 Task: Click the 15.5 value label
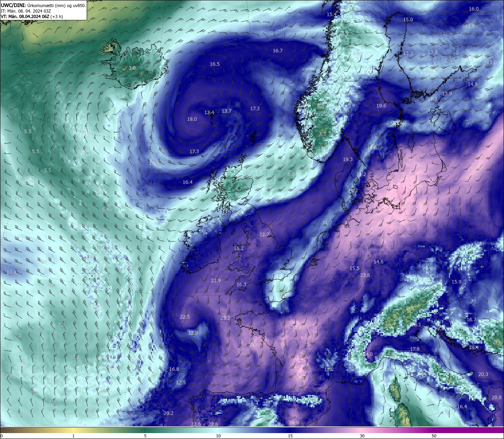pos(354,269)
